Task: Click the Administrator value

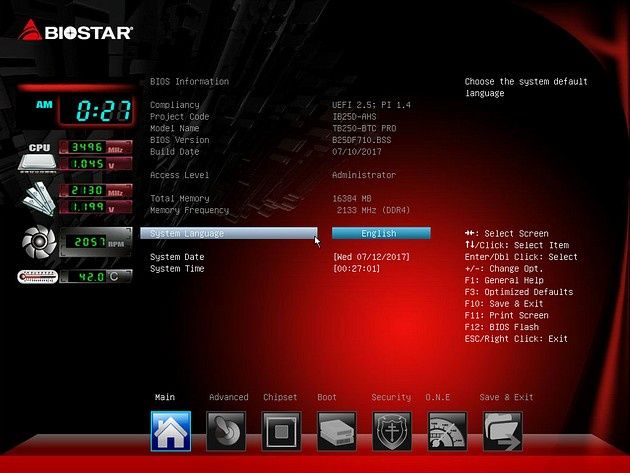Action: click(x=364, y=175)
